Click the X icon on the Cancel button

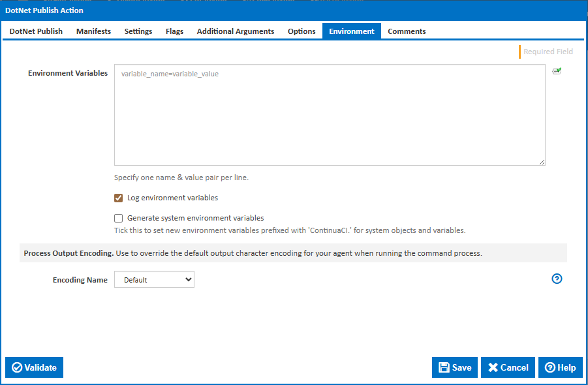[x=495, y=367]
